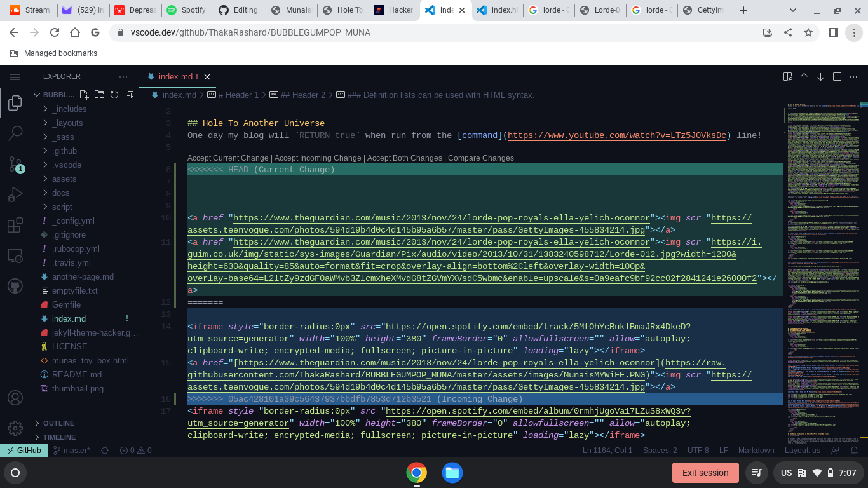
Task: Click Accept Incoming Change
Action: pos(318,158)
